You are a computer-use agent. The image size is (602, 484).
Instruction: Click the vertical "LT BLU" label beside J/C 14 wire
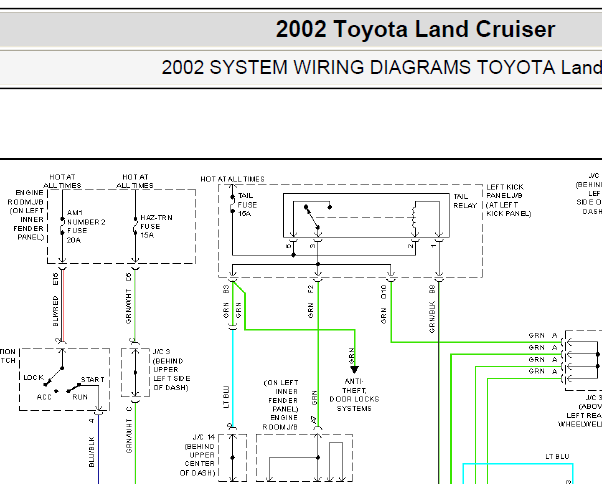click(x=226, y=397)
